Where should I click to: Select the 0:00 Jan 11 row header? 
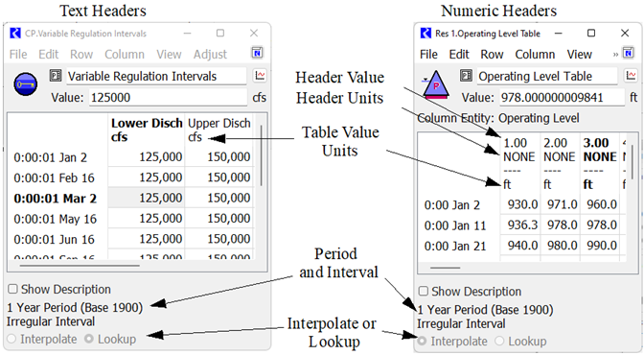click(455, 225)
